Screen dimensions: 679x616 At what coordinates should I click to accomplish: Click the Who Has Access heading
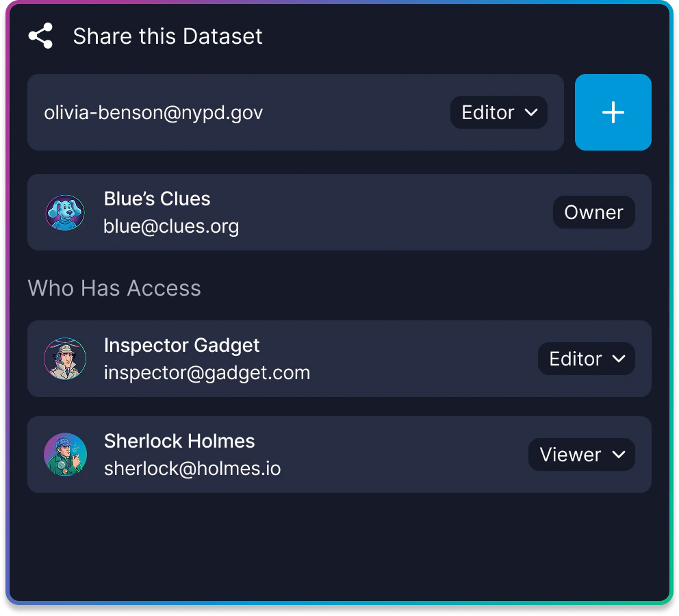[x=114, y=288]
